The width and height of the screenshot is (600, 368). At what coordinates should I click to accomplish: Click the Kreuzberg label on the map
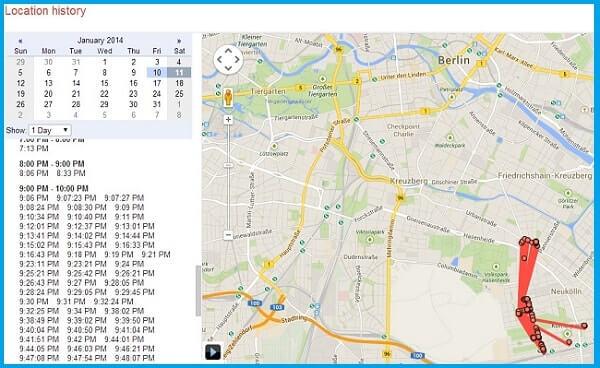click(x=409, y=181)
